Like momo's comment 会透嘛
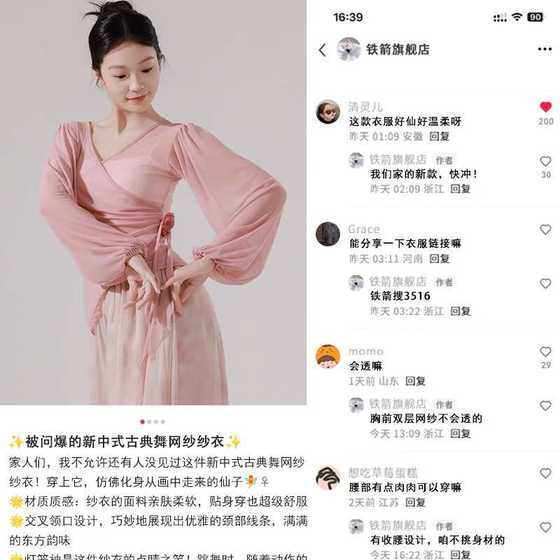 pyautogui.click(x=545, y=351)
